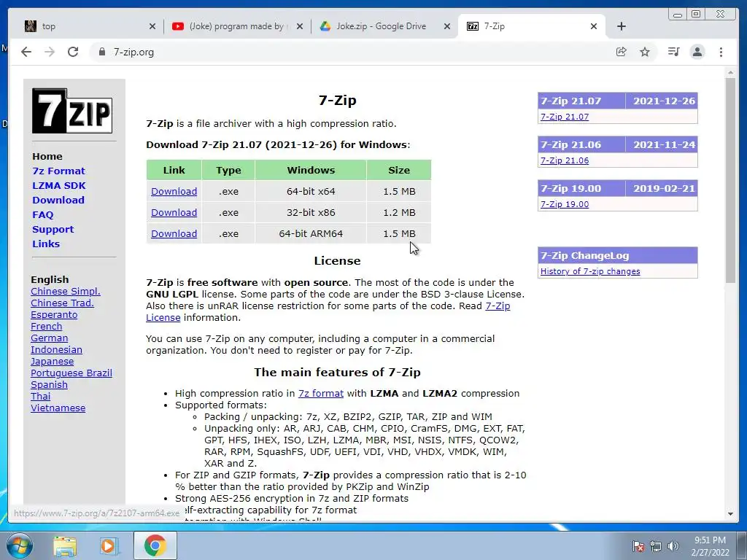This screenshot has height=560, width=747.
Task: Go back using the browser back arrow
Action: click(x=26, y=52)
